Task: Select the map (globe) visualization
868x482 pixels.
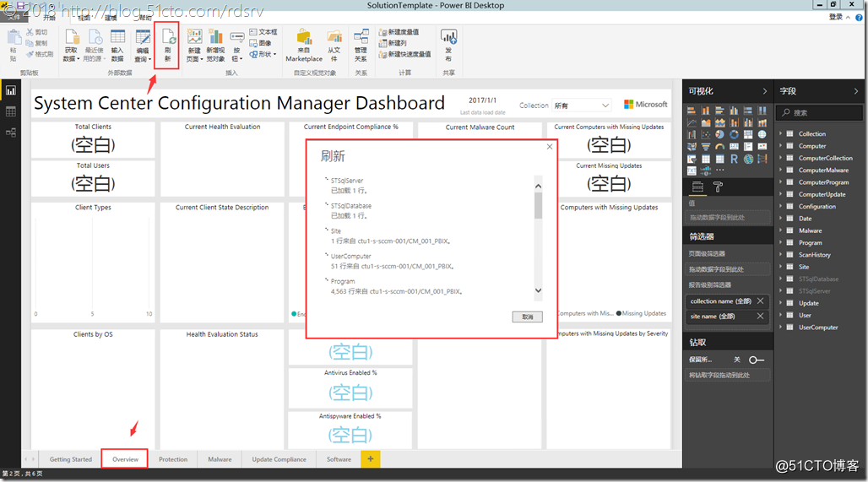Action: tap(762, 134)
